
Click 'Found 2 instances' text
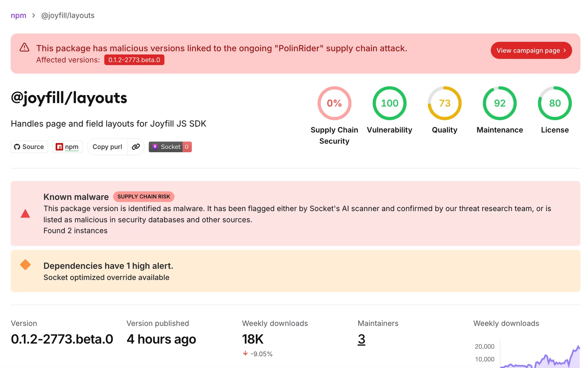pos(75,231)
